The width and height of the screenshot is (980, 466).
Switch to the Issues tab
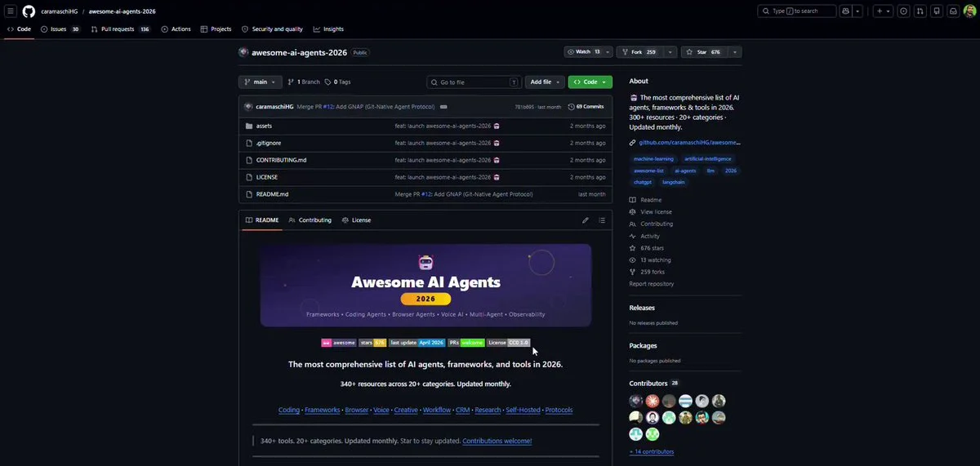click(60, 29)
